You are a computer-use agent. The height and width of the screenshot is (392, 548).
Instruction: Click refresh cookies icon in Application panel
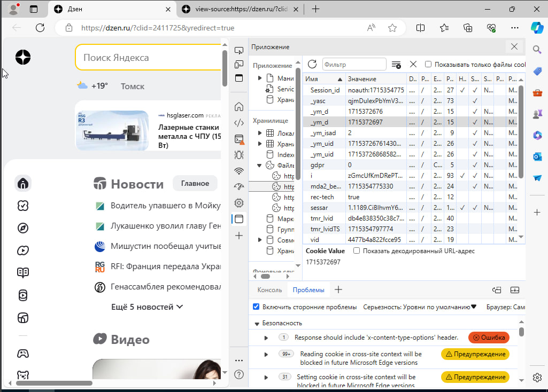pyautogui.click(x=312, y=64)
